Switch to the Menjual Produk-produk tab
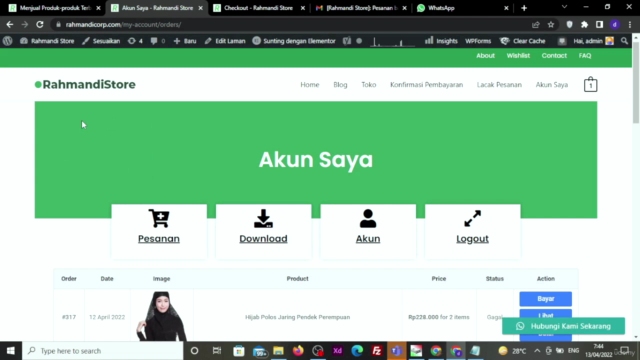 click(x=55, y=8)
